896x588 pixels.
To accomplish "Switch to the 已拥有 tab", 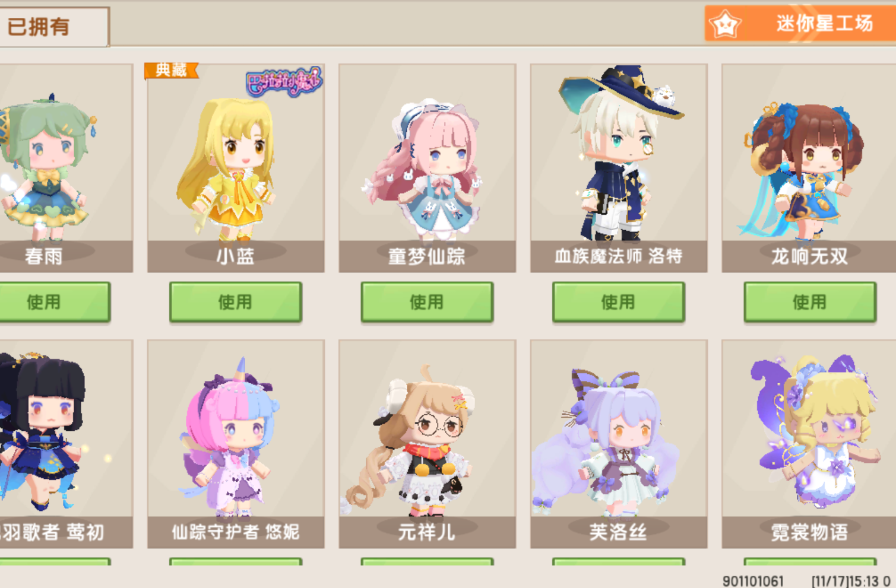I will [x=54, y=27].
